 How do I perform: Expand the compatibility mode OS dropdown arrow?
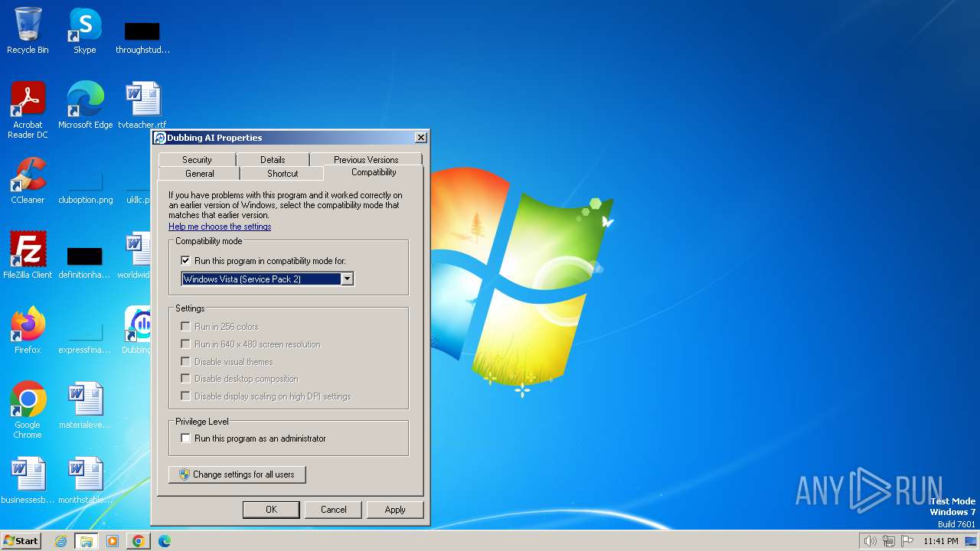click(x=347, y=279)
